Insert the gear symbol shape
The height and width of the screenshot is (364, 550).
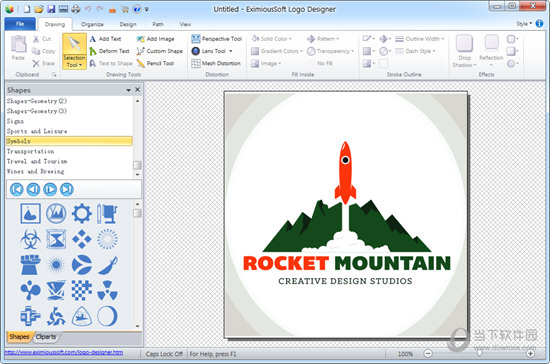82,214
